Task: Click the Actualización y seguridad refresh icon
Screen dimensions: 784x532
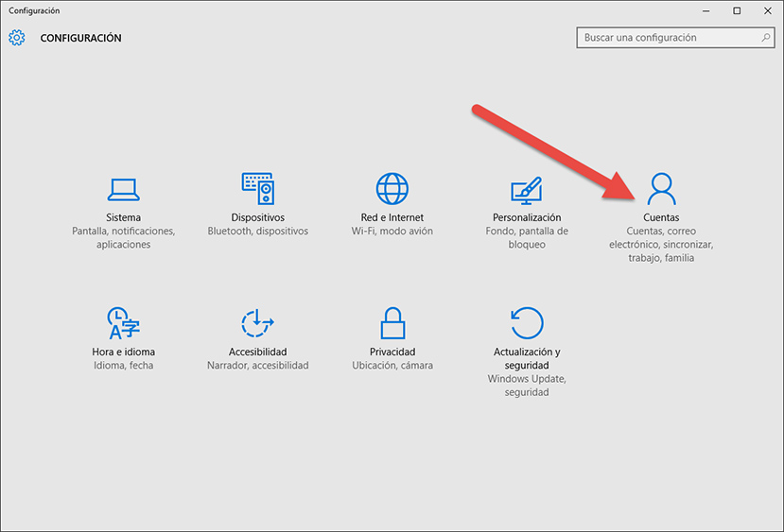Action: [527, 323]
